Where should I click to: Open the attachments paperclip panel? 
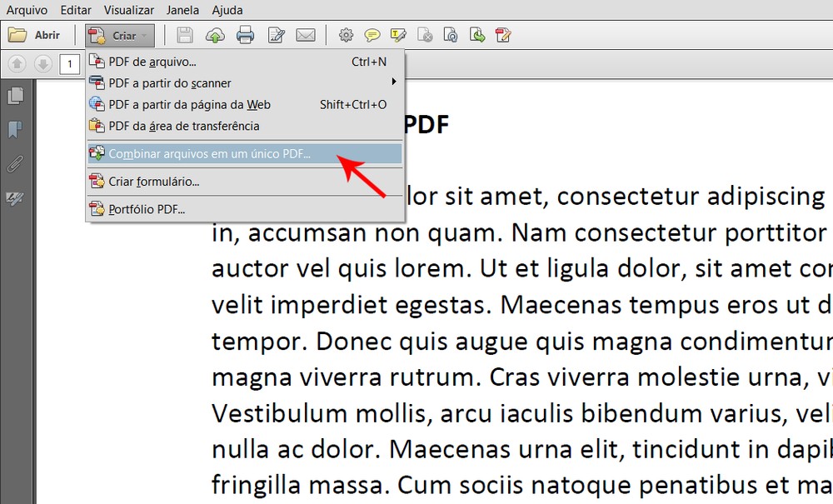[13, 163]
